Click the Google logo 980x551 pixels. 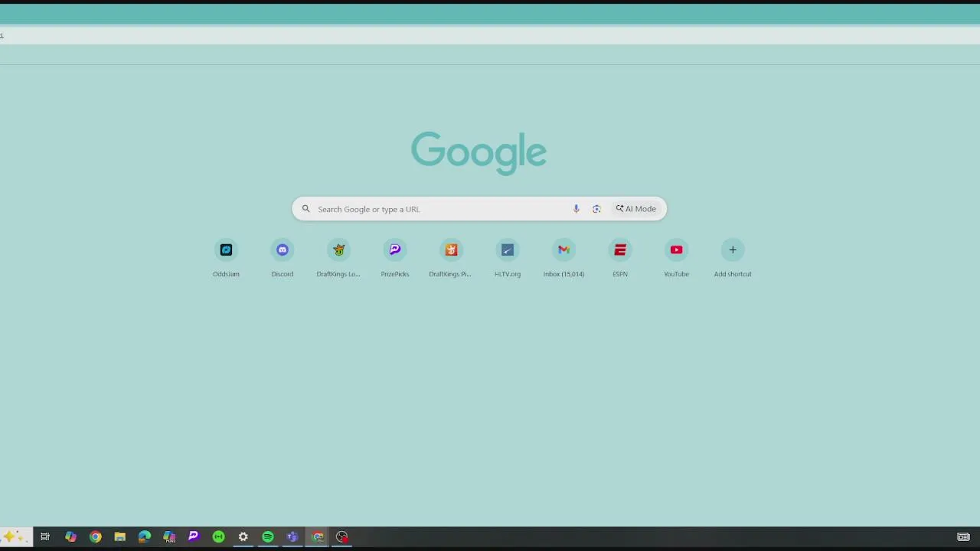(x=479, y=153)
